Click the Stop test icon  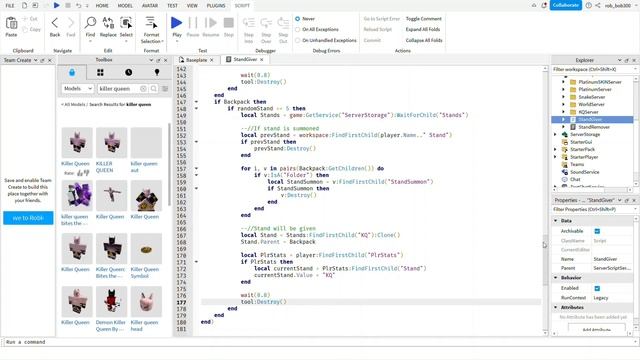tap(229, 23)
